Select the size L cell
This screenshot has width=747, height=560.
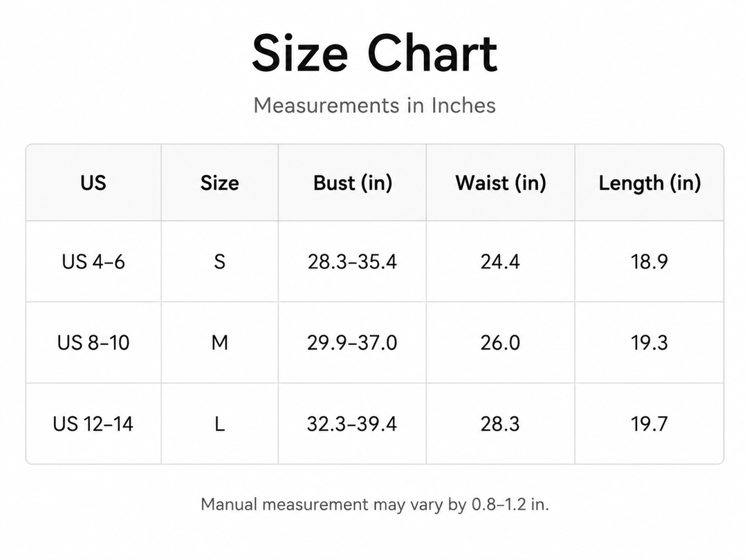(x=220, y=424)
